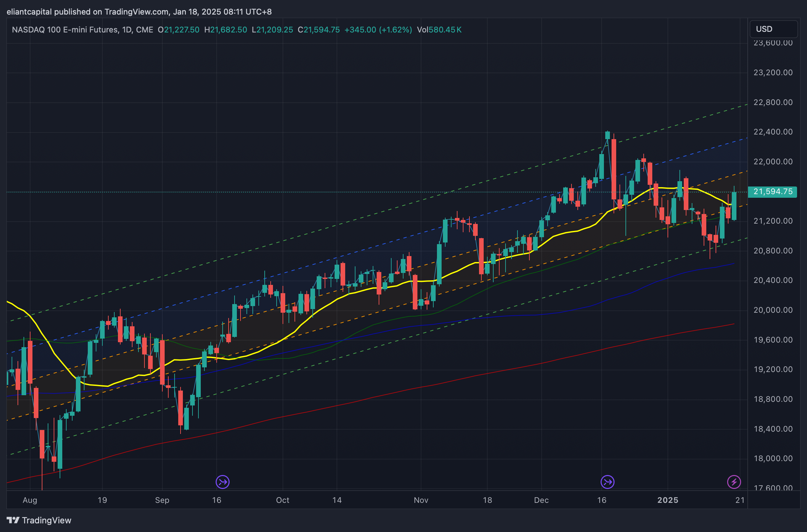Click the +345.00 (+1.62%) change value
Image resolution: width=807 pixels, height=532 pixels.
(378, 30)
